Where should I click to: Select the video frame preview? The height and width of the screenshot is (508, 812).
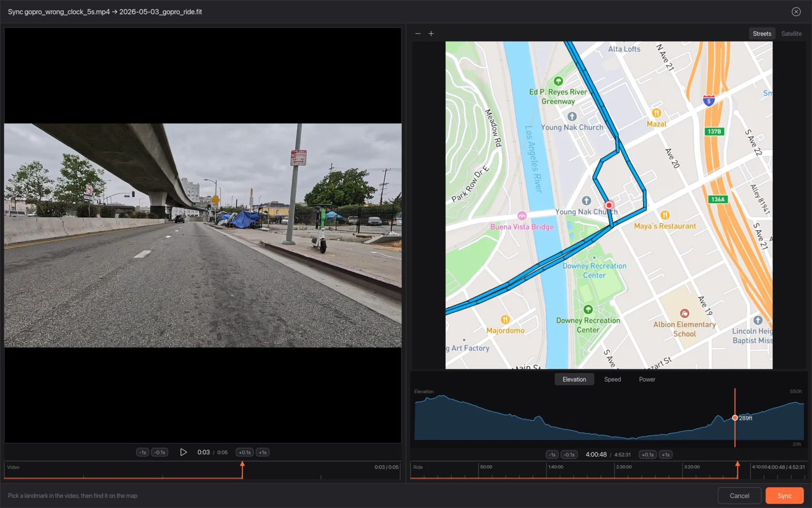[203, 235]
